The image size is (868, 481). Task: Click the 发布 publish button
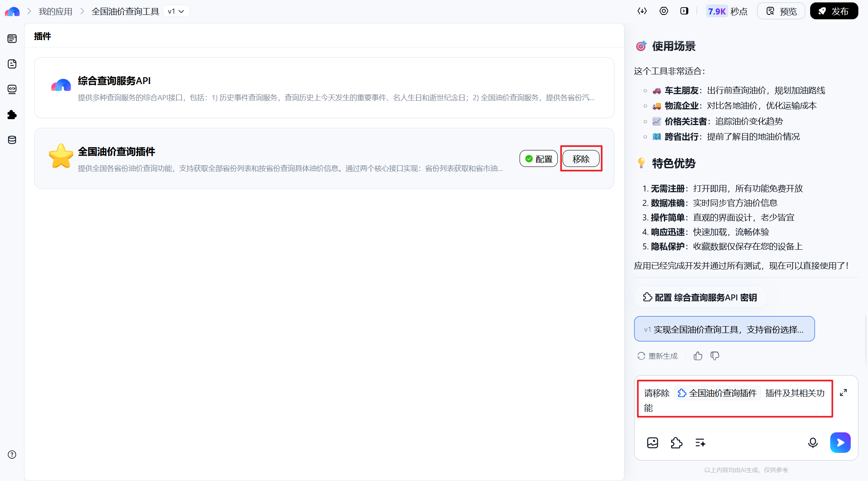(x=834, y=11)
